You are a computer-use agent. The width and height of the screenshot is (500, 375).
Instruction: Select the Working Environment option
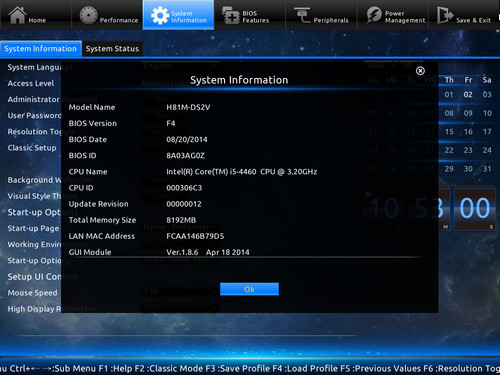coord(48,244)
